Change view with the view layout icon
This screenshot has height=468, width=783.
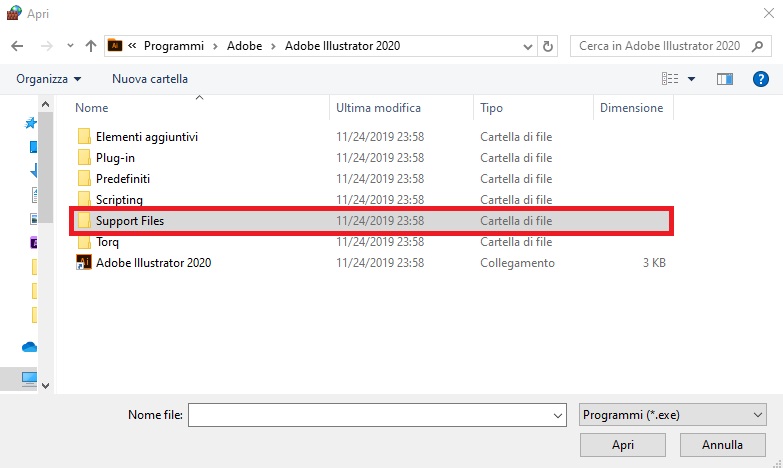point(670,79)
